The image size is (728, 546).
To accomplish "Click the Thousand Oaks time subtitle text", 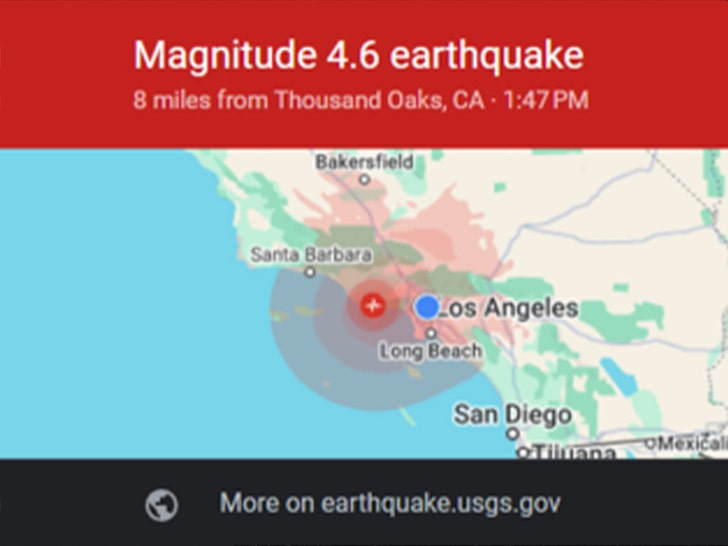I will (x=361, y=100).
